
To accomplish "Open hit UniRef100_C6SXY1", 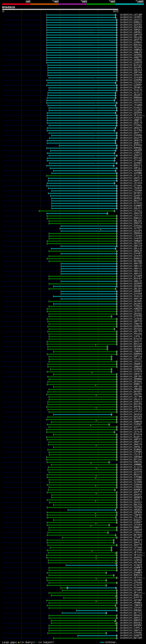I will 131,20.
